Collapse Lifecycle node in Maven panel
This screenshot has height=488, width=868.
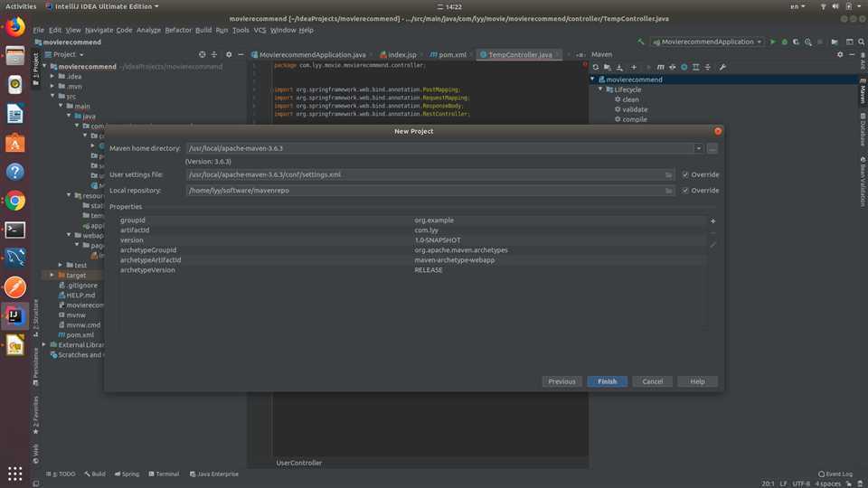point(600,89)
